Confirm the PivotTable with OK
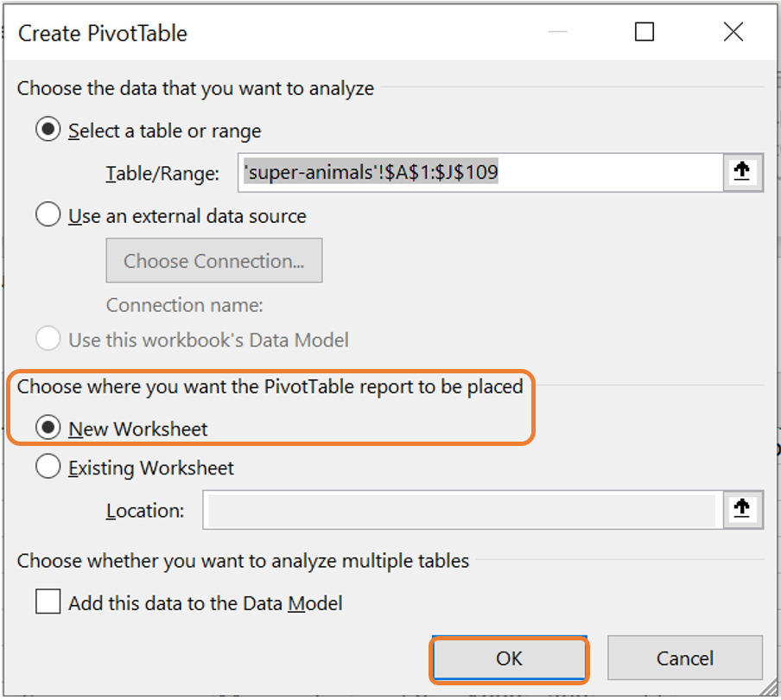The image size is (781, 700). click(509, 659)
